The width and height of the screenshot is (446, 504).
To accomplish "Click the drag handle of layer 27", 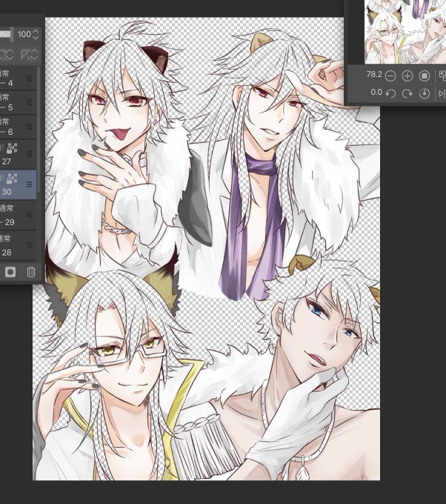I will [x=29, y=154].
